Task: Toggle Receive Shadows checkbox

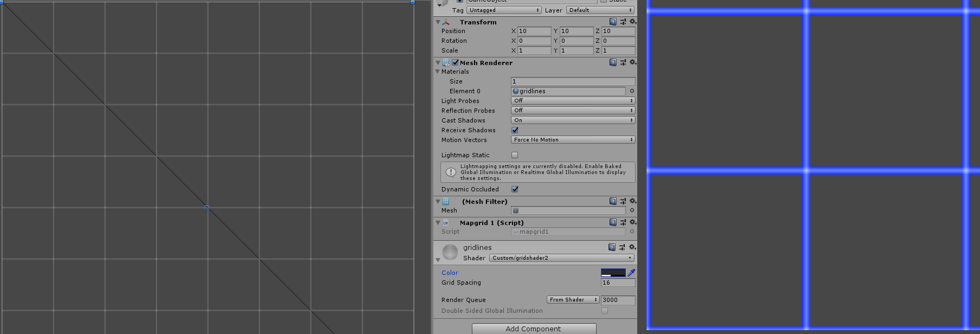Action: 515,130
